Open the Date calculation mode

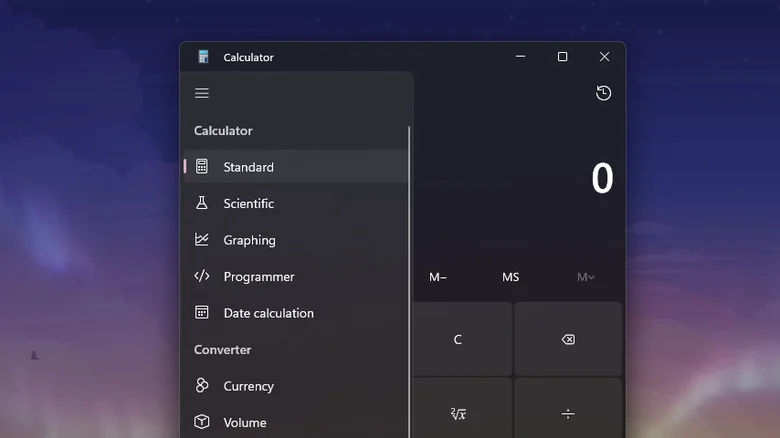(x=268, y=313)
